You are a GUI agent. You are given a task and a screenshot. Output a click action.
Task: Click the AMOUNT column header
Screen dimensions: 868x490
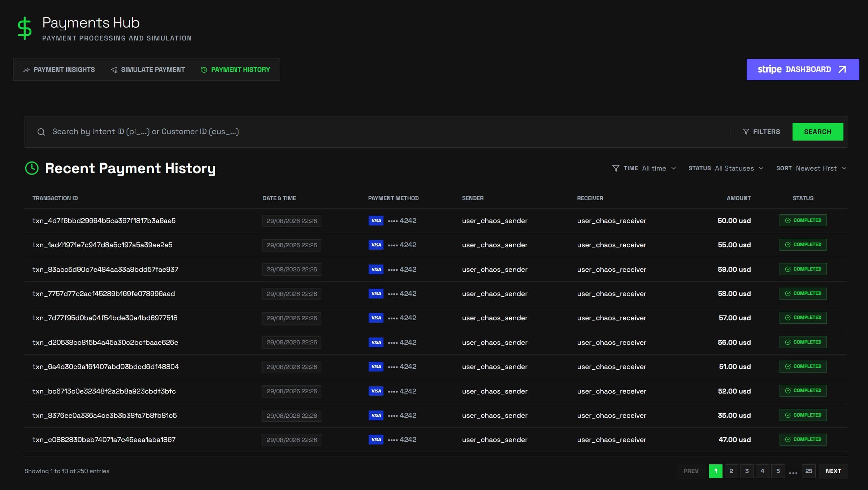pyautogui.click(x=738, y=198)
